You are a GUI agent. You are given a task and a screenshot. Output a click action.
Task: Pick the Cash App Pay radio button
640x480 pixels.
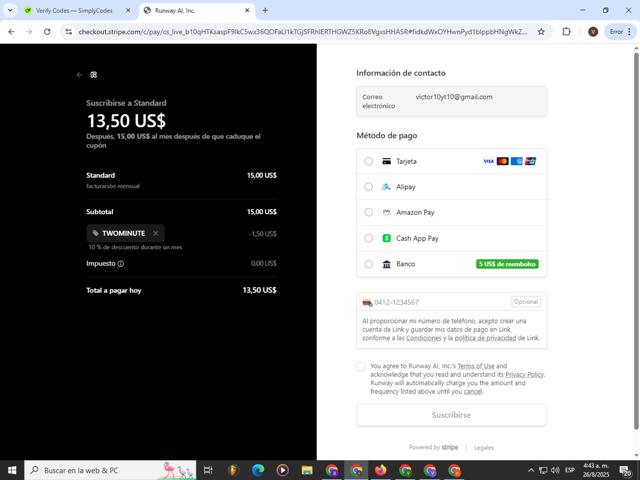(x=369, y=238)
